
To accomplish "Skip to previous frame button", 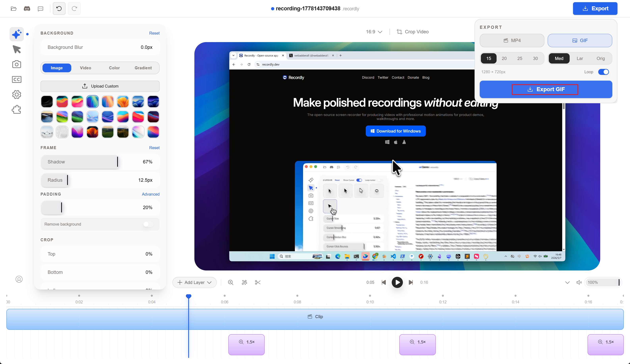I will [384, 282].
